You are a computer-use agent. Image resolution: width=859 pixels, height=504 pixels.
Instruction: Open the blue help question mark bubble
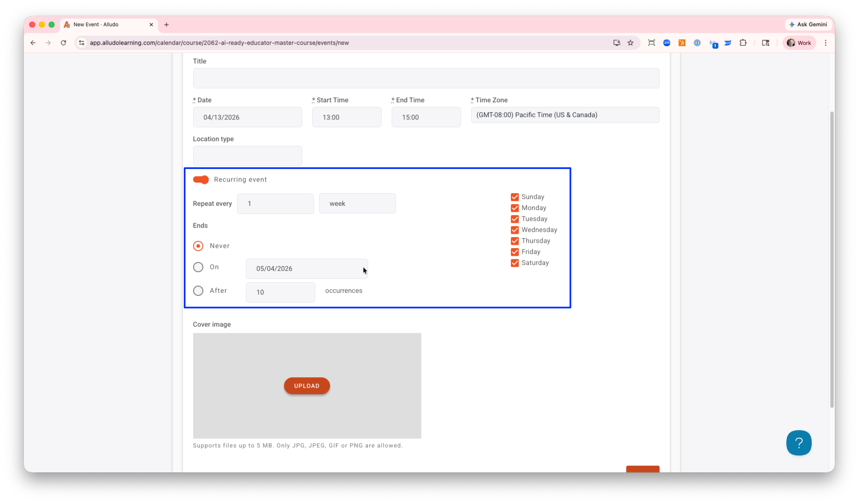coord(798,443)
